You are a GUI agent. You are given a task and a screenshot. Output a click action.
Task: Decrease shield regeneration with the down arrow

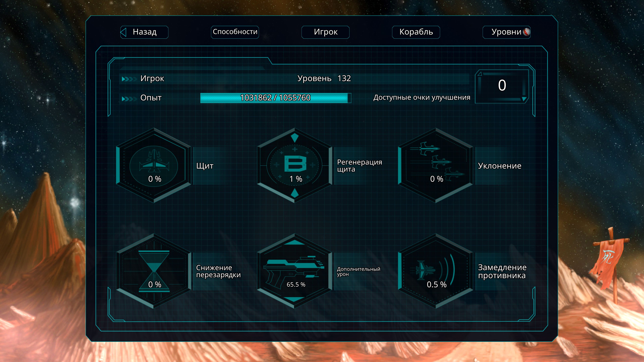point(295,193)
